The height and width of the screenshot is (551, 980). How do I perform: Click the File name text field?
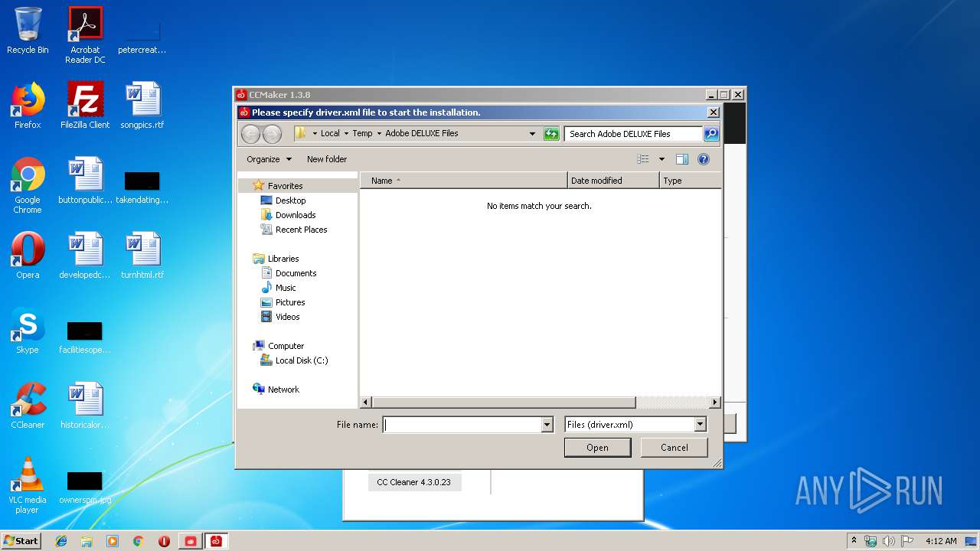tap(462, 425)
